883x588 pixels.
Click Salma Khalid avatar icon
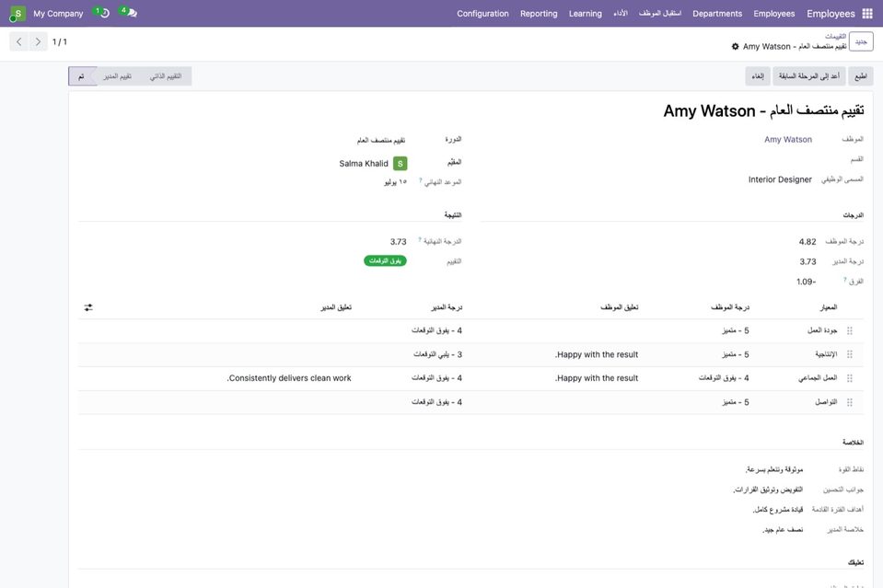pyautogui.click(x=400, y=164)
